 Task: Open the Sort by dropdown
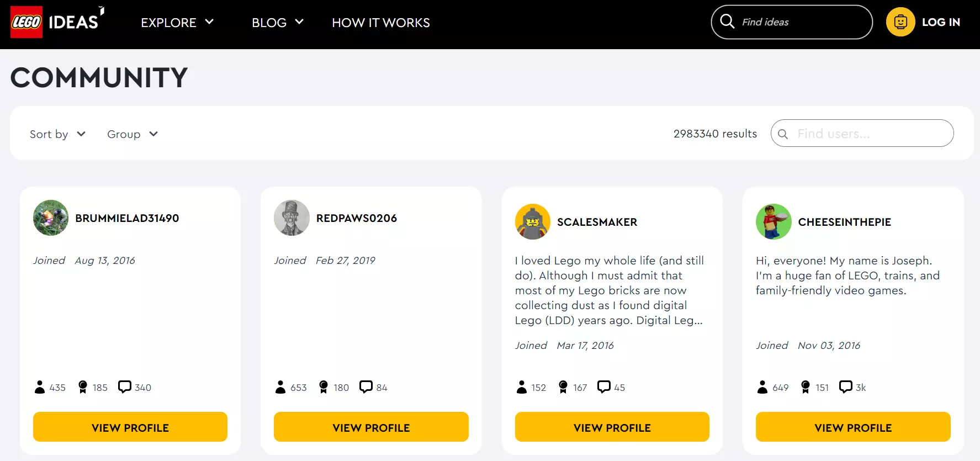(57, 134)
